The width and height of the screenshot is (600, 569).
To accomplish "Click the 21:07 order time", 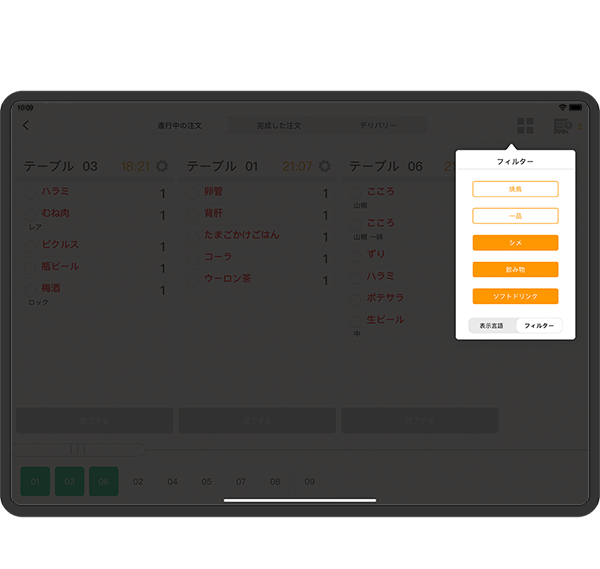I will click(297, 166).
